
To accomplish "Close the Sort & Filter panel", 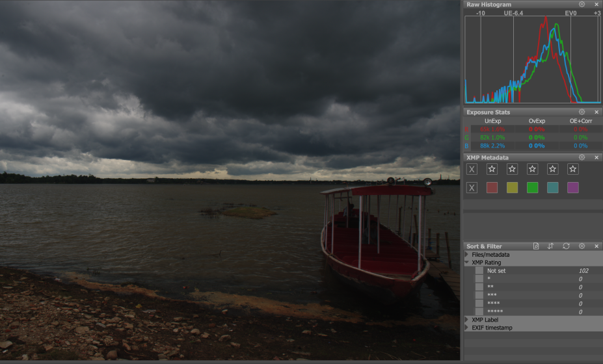I will pyautogui.click(x=596, y=246).
